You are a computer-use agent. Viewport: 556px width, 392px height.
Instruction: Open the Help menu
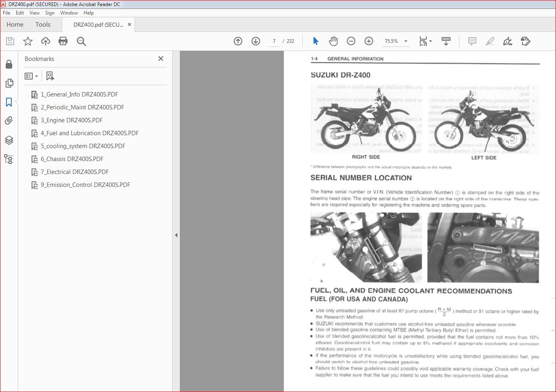click(x=88, y=13)
